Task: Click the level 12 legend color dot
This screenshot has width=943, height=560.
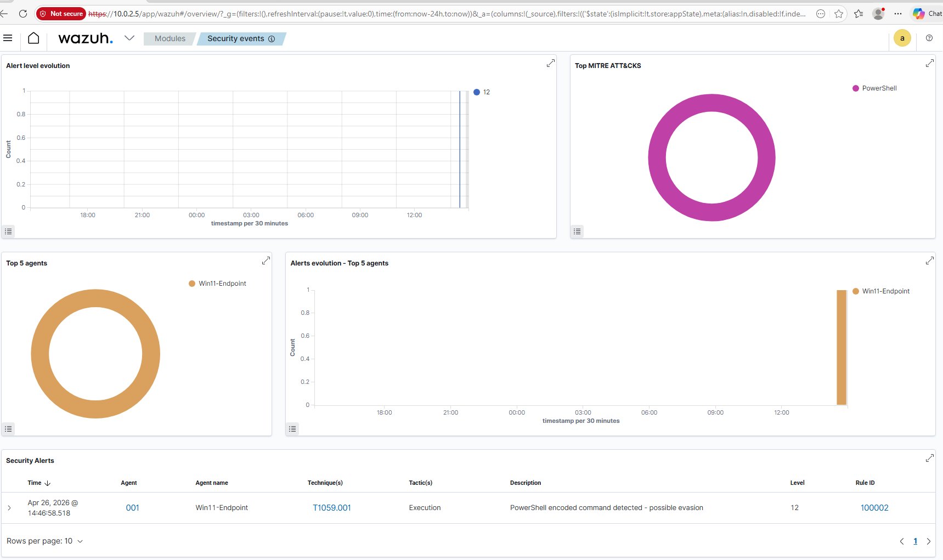Action: click(477, 92)
